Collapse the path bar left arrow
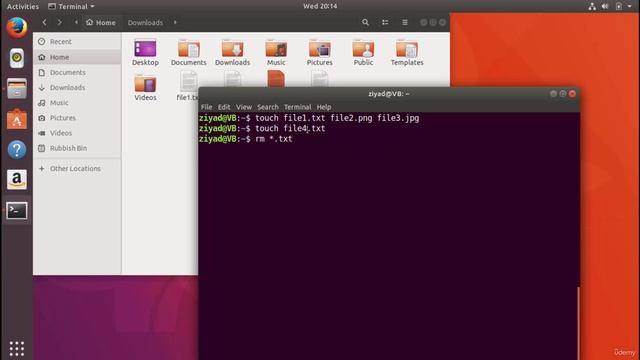Viewport: 640px width, 360px height. coord(76,22)
